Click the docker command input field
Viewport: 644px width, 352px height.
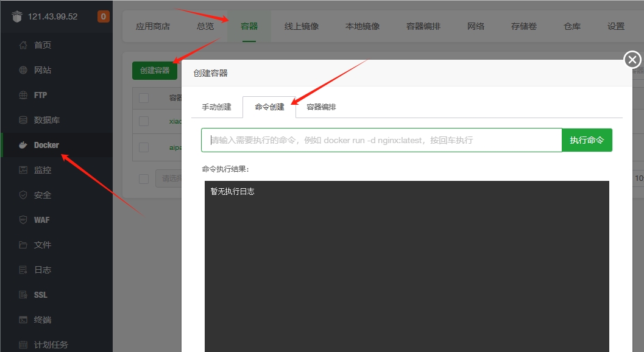[381, 140]
